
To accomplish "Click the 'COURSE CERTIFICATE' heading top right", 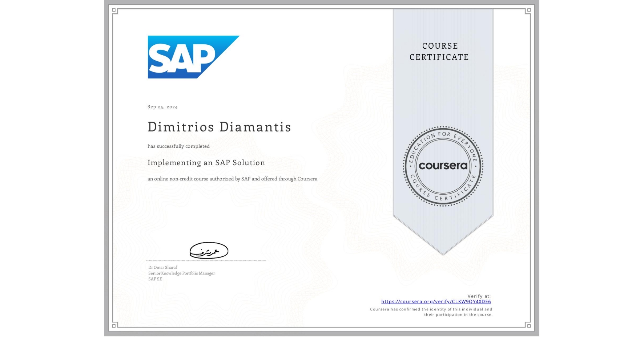I will coord(438,51).
